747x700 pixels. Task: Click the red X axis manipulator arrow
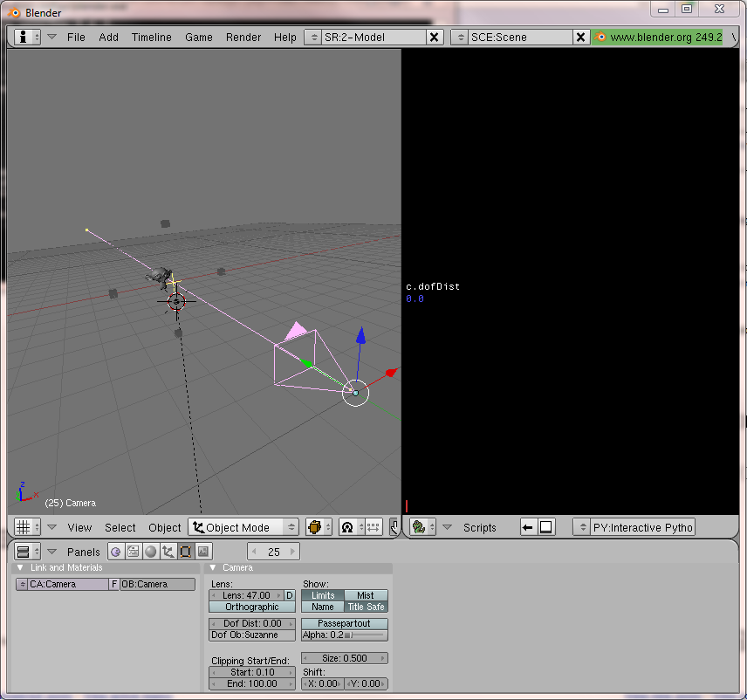click(x=391, y=372)
